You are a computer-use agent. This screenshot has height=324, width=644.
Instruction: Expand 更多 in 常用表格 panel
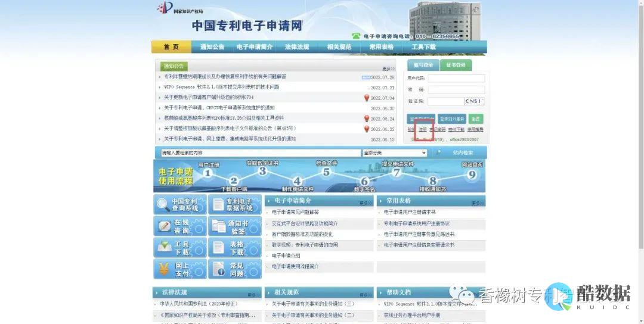click(x=477, y=203)
